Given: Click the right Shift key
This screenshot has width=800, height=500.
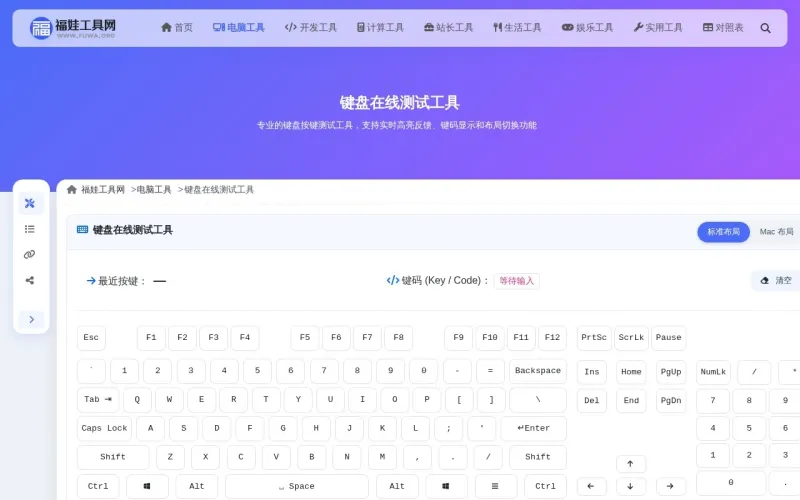Looking at the screenshot, I should click(x=538, y=457).
